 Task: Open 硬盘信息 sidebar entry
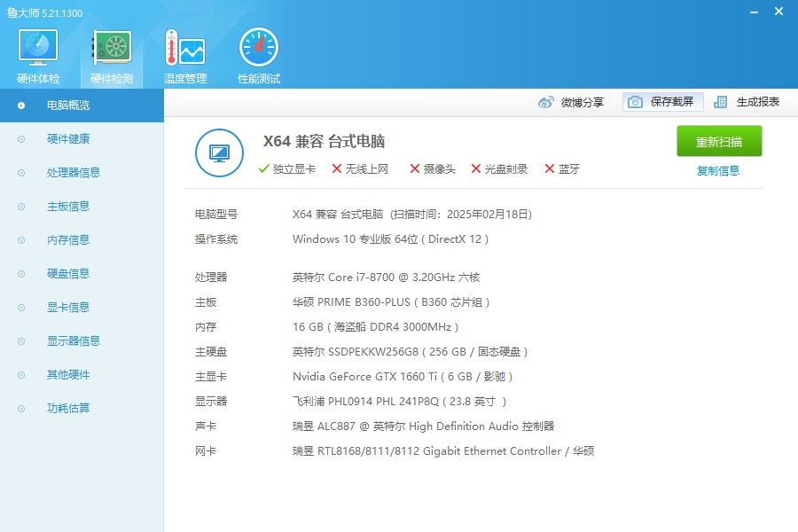click(x=82, y=273)
